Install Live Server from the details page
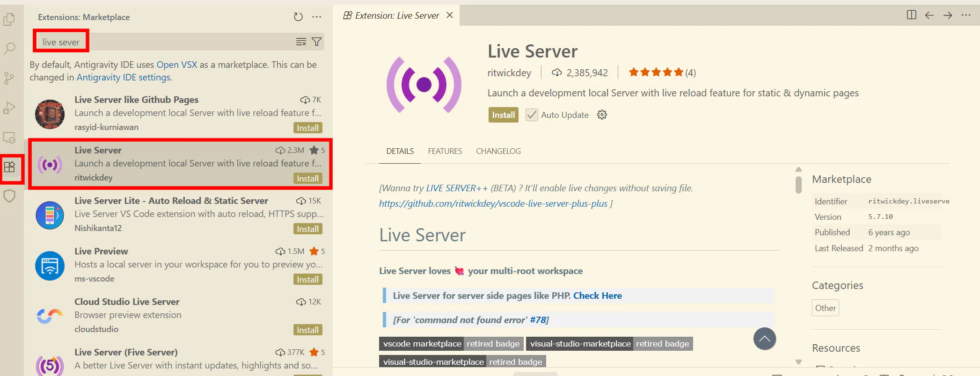 [503, 115]
